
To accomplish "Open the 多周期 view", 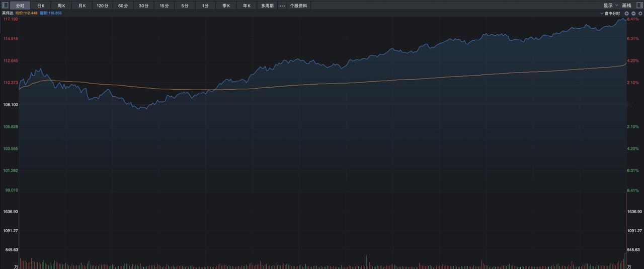I will pos(267,6).
